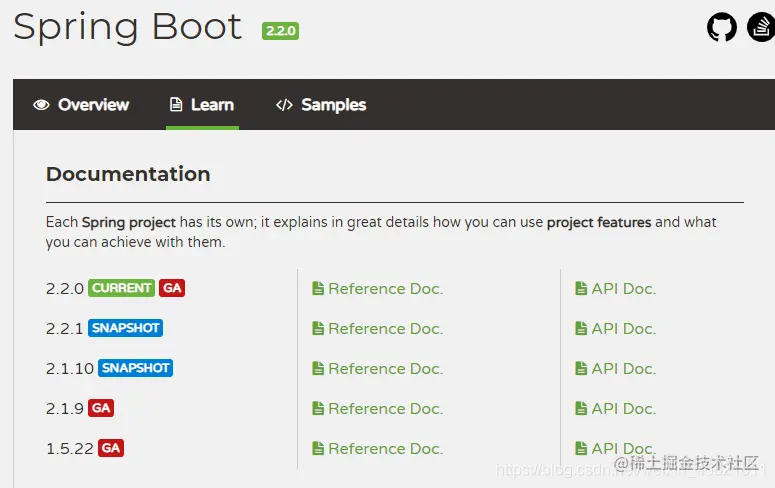775x488 pixels.
Task: Click the Stack Overflow icon
Action: [x=761, y=27]
